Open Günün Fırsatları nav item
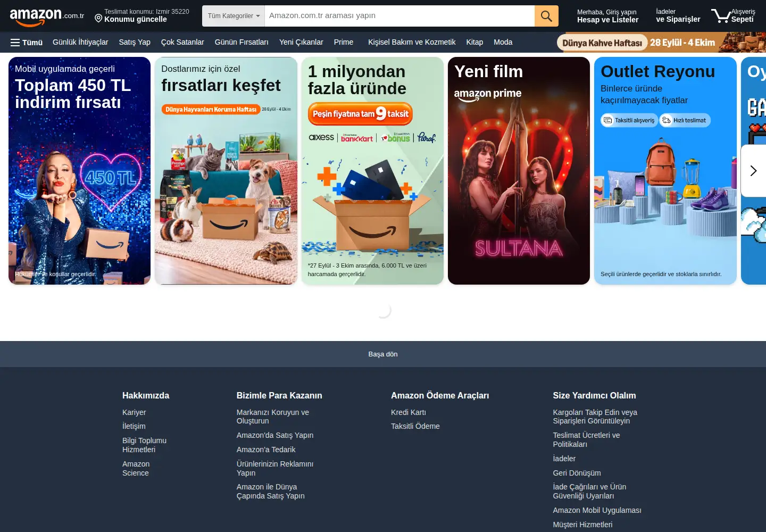This screenshot has height=532, width=766. coord(242,42)
